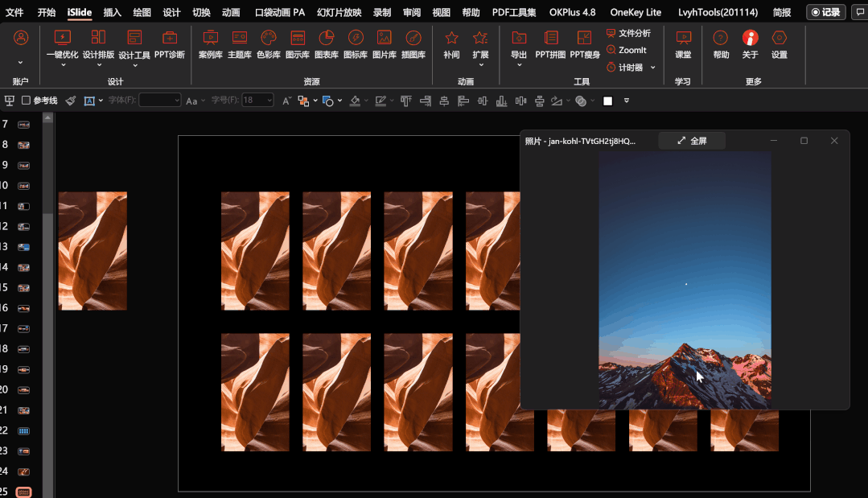Open the 案例库 case library
868x498 pixels.
(211, 43)
